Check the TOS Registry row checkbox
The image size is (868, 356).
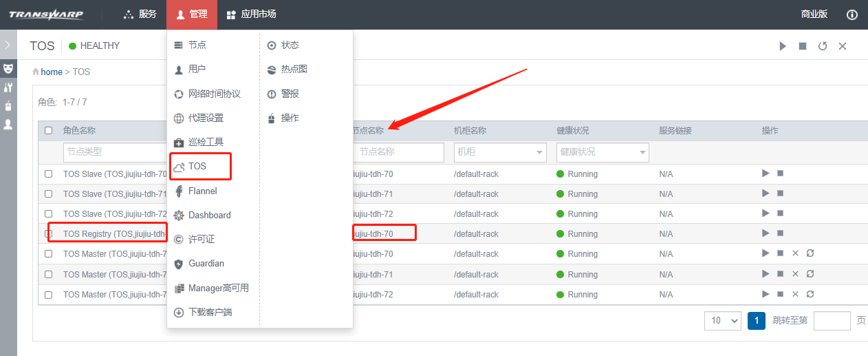[x=49, y=234]
